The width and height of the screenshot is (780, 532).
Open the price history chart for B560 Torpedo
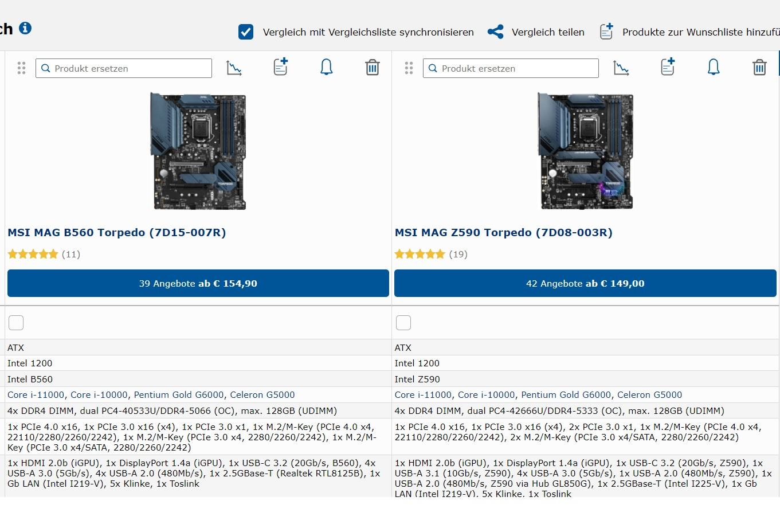click(234, 68)
